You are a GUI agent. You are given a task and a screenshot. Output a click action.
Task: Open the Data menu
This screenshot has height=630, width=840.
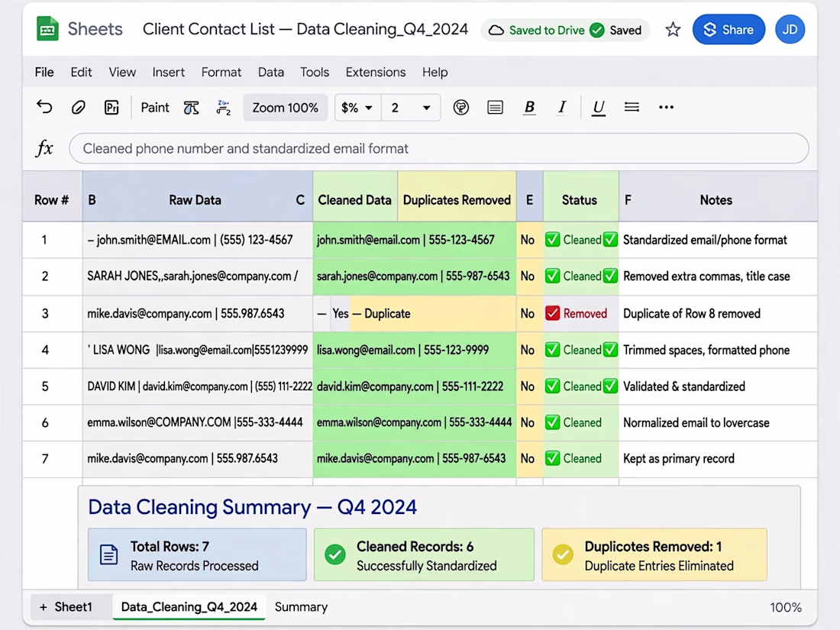pos(270,73)
